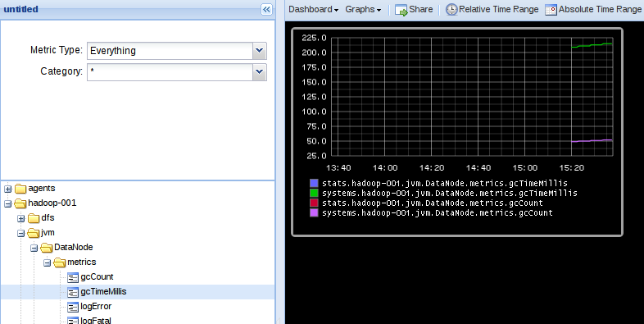Select the logFatal metric
Viewport: 644px width, 324px height.
click(x=96, y=320)
